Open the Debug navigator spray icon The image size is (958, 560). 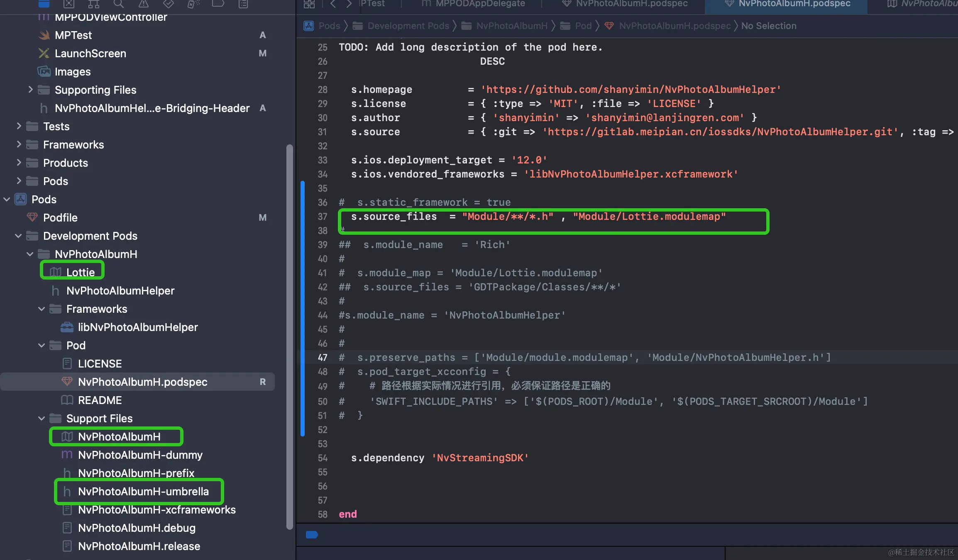(193, 4)
